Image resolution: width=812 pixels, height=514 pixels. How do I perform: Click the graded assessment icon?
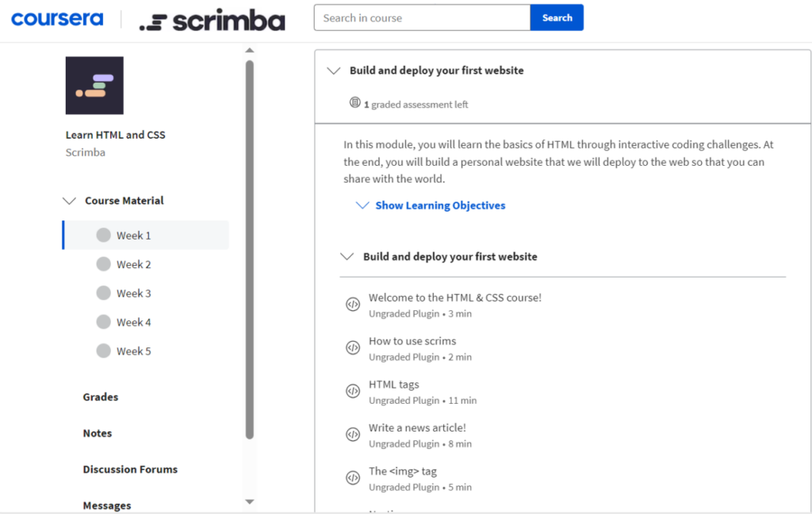(355, 103)
